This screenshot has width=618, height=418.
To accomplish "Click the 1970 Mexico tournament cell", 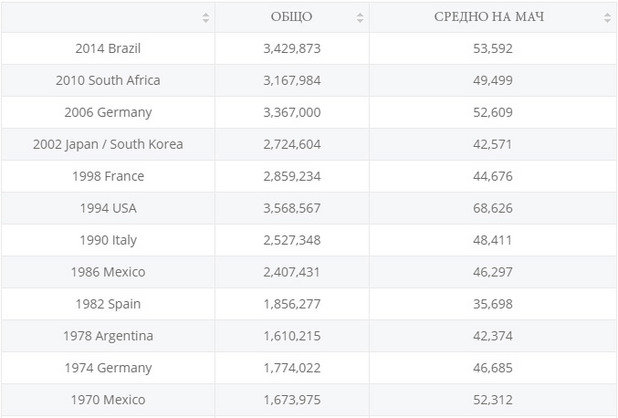I will (x=108, y=400).
